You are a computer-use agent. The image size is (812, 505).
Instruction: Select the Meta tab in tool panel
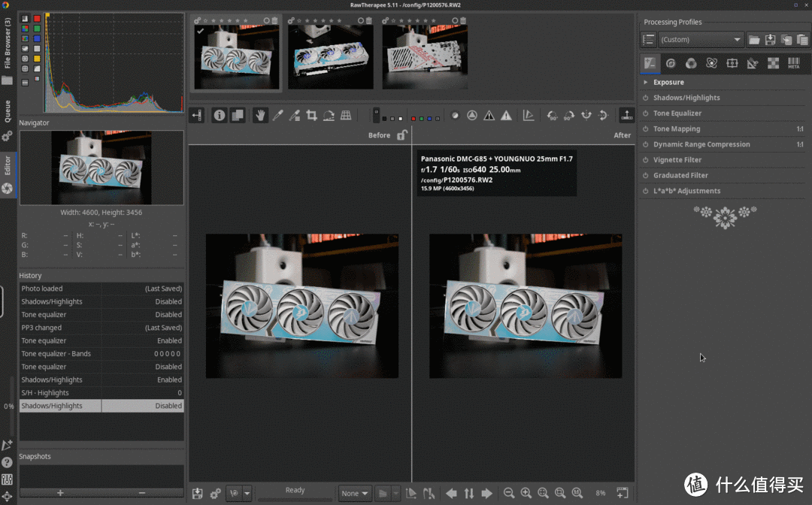(793, 64)
